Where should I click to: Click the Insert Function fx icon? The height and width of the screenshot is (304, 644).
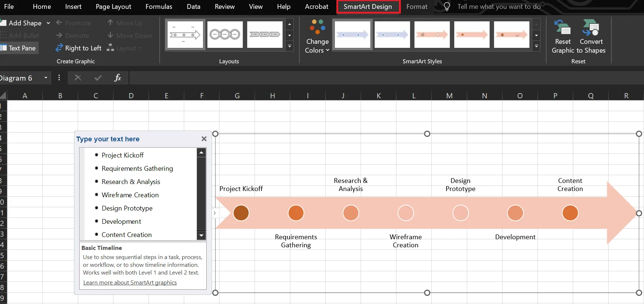(118, 78)
